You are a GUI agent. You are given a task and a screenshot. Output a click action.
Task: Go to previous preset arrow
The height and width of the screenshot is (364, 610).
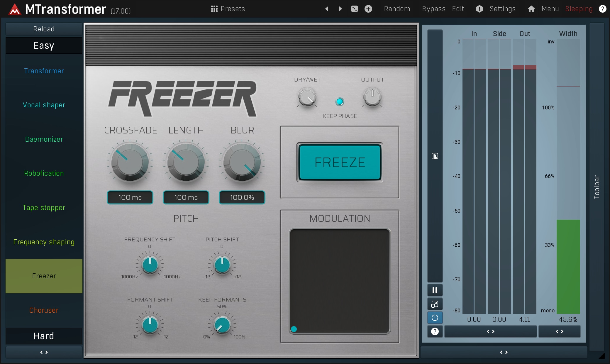(327, 9)
